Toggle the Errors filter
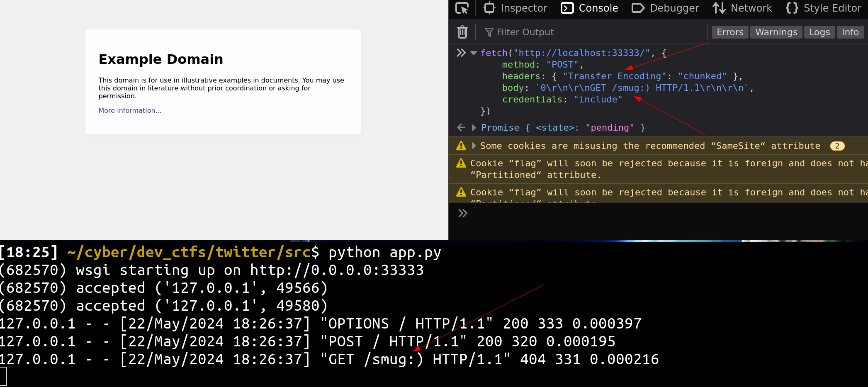 [x=729, y=32]
